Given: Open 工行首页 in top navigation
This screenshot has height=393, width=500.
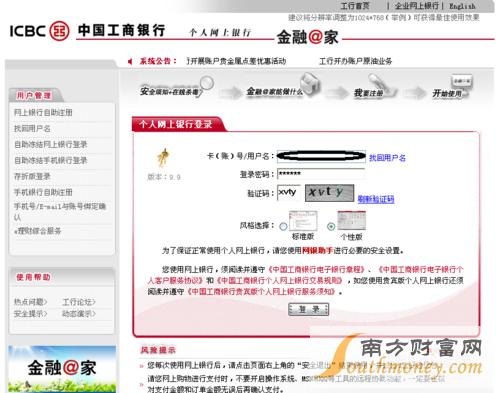Looking at the screenshot, I should [x=355, y=6].
